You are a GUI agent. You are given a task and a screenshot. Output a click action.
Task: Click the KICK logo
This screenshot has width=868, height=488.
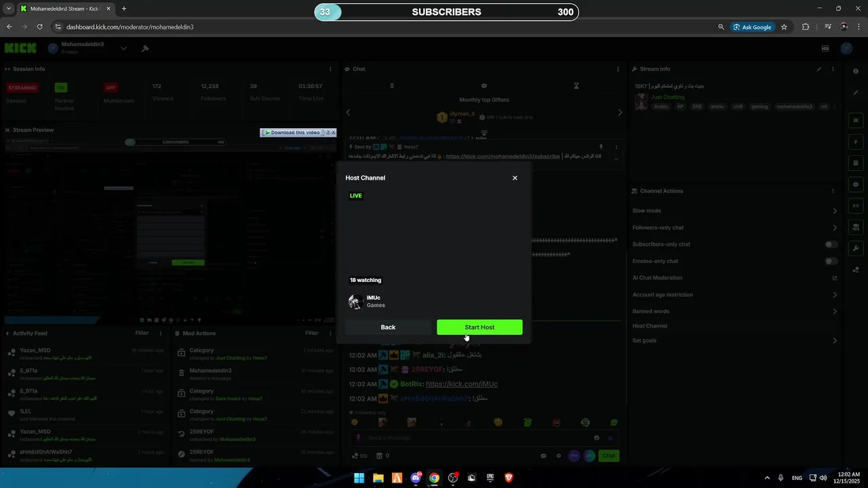[20, 48]
